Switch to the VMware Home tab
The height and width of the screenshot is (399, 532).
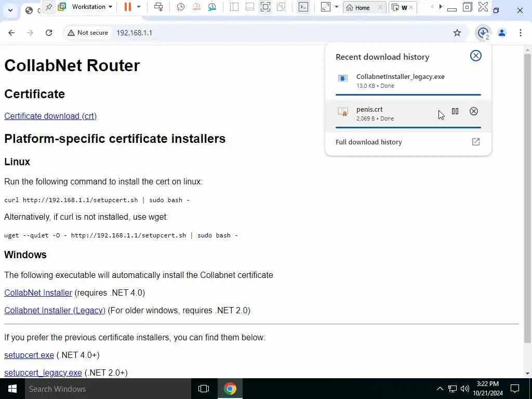click(362, 7)
